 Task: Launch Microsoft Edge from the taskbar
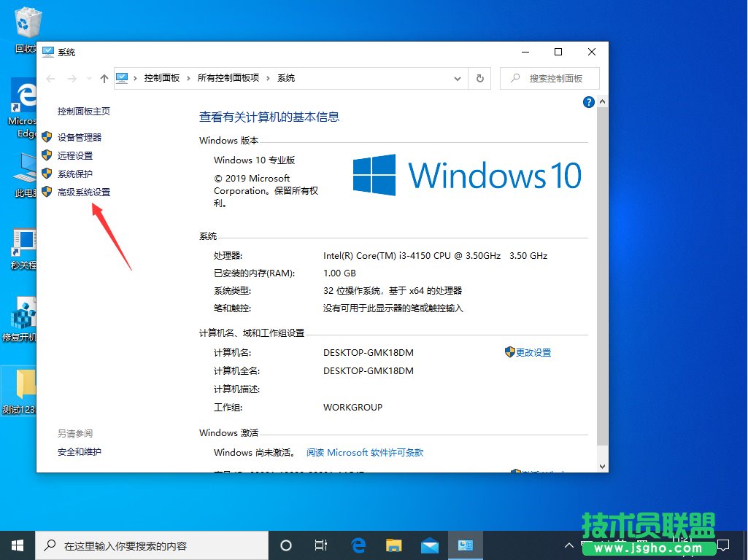click(358, 545)
